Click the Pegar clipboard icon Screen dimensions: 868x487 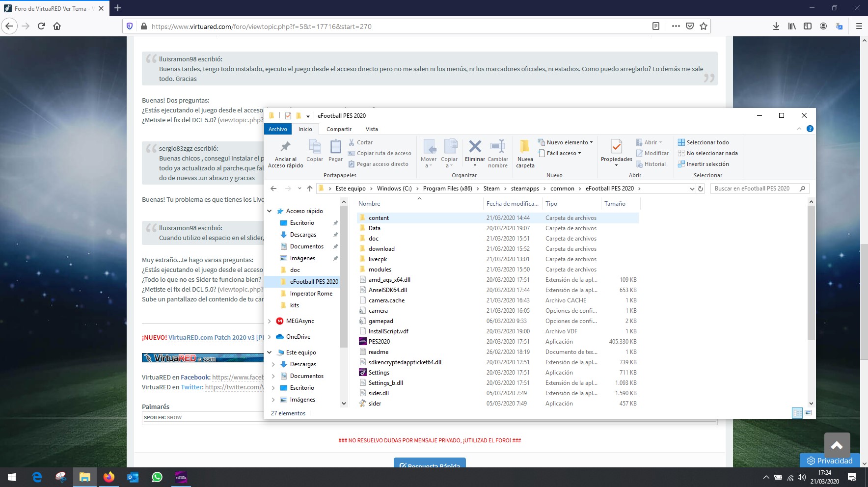coord(336,146)
